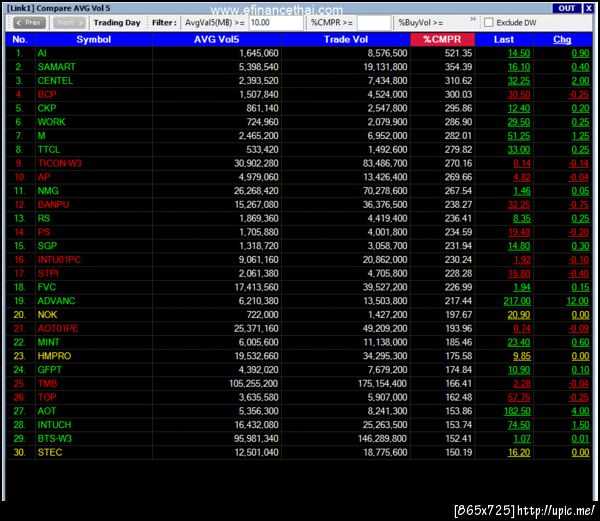The width and height of the screenshot is (600, 521).
Task: Select the FVC symbol
Action: point(47,287)
